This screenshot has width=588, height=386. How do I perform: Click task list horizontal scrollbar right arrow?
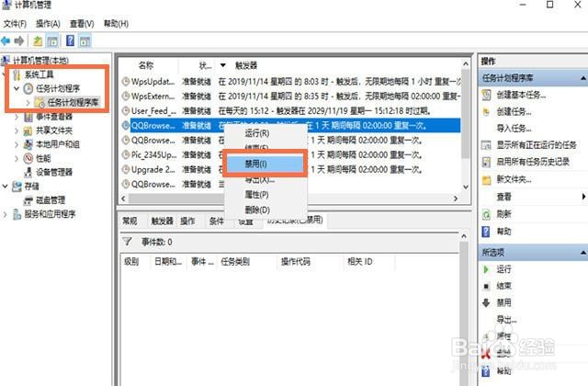pos(456,199)
